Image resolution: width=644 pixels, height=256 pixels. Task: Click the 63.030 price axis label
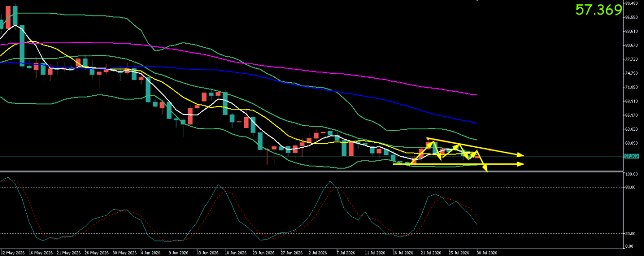pos(632,129)
